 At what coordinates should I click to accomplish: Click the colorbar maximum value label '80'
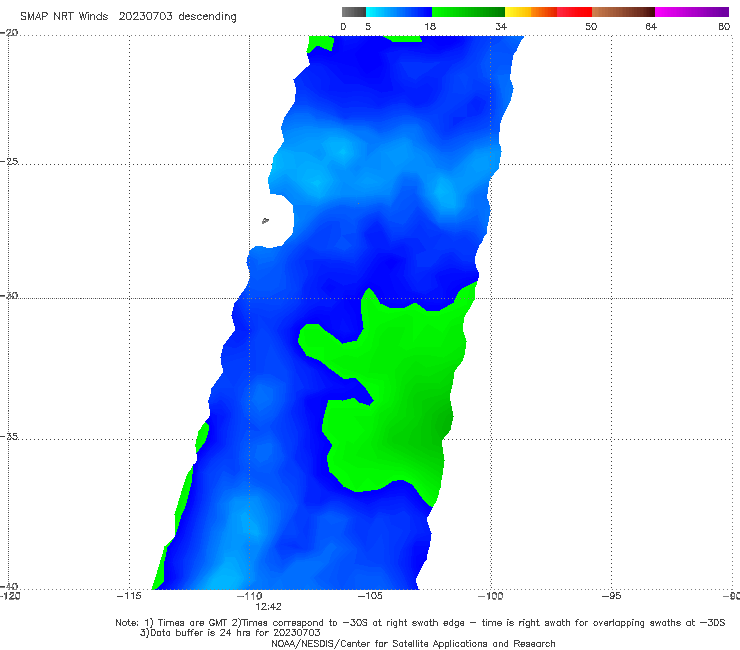(724, 26)
